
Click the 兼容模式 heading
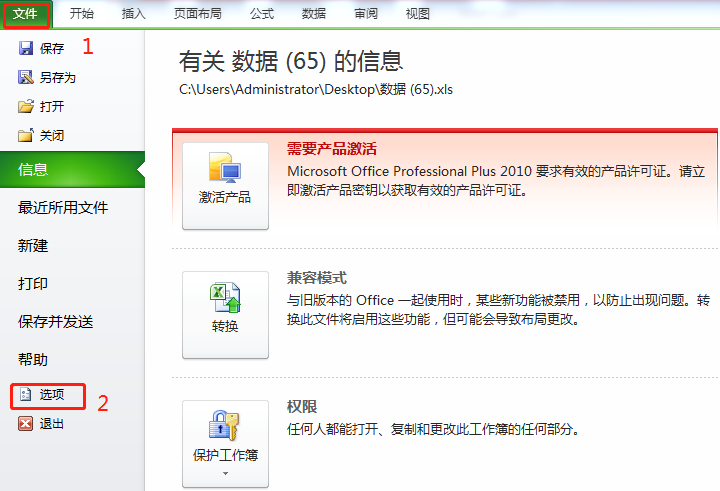tap(316, 277)
